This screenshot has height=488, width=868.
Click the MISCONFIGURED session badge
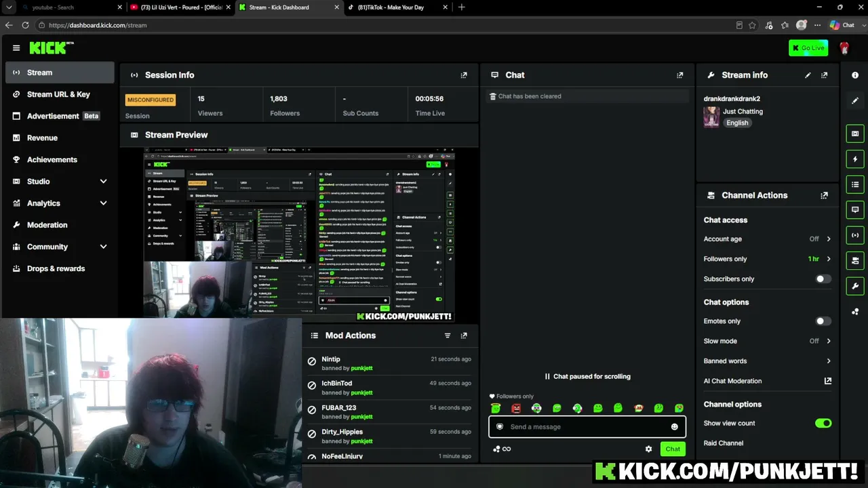[x=151, y=100]
